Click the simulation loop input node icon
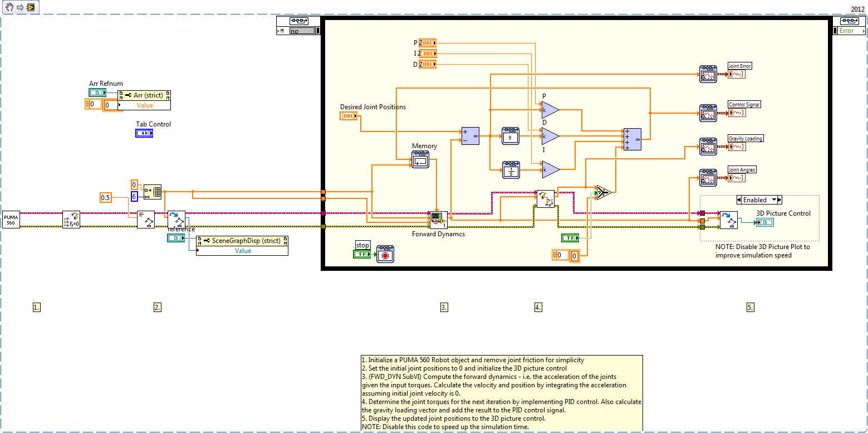Screen dimensions: 868x433 [x=298, y=21]
